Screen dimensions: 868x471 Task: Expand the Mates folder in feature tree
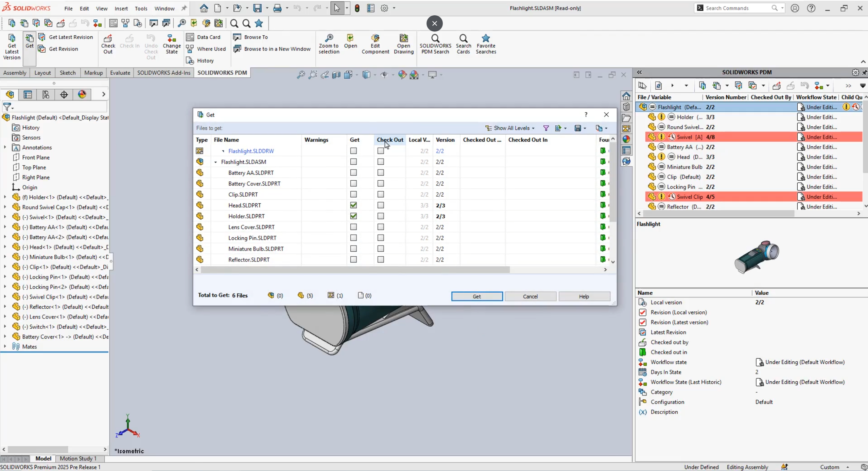pos(5,346)
